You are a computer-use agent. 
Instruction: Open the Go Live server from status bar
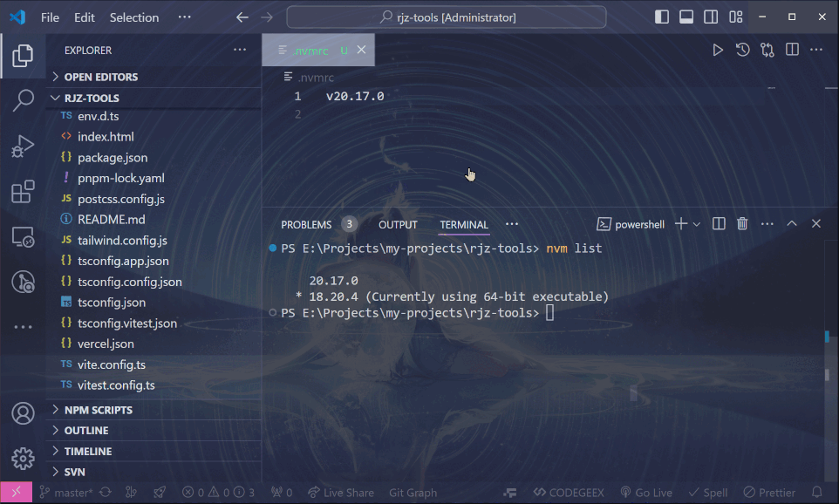point(646,492)
